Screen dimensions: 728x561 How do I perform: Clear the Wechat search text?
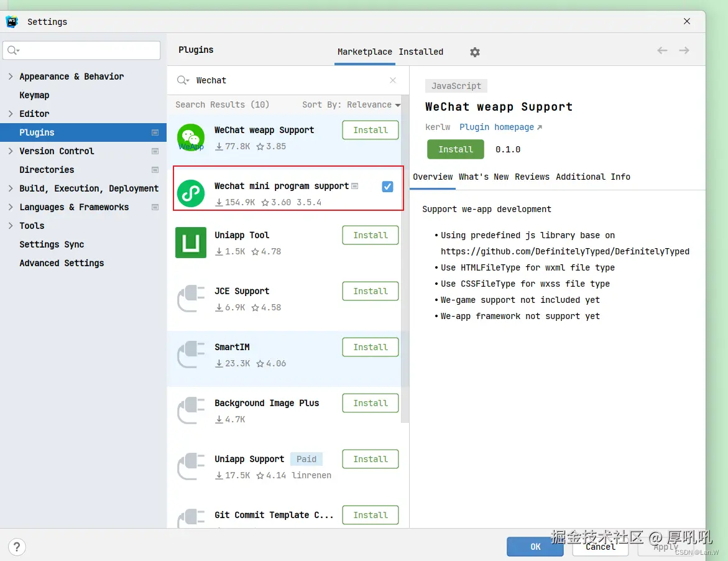tap(393, 80)
